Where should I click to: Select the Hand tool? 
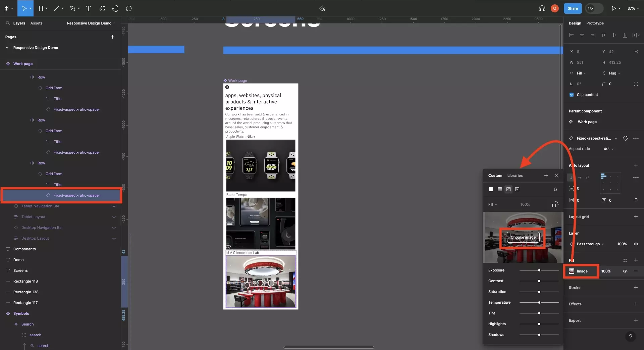pyautogui.click(x=115, y=8)
